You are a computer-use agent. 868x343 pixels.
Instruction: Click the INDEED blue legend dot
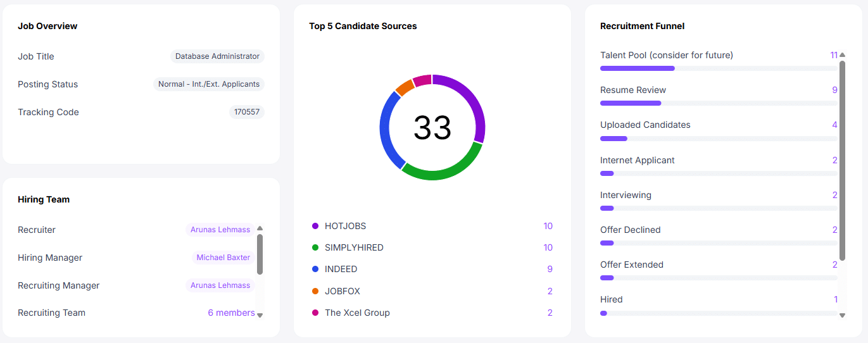click(x=315, y=269)
